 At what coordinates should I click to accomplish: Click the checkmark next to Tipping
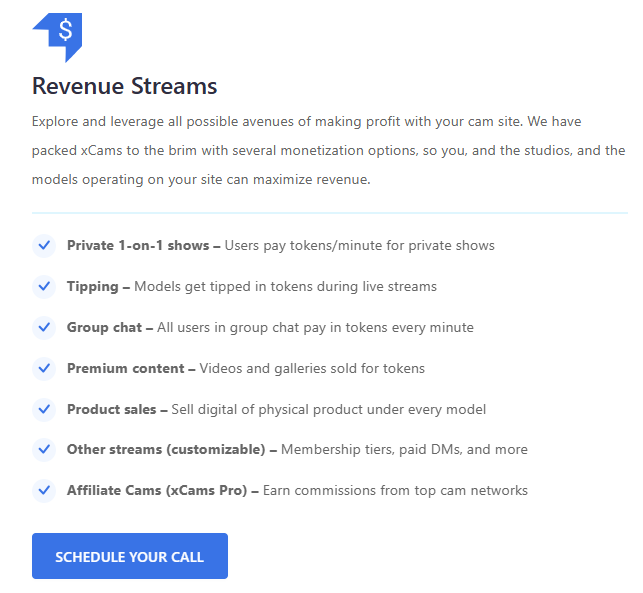pyautogui.click(x=44, y=287)
